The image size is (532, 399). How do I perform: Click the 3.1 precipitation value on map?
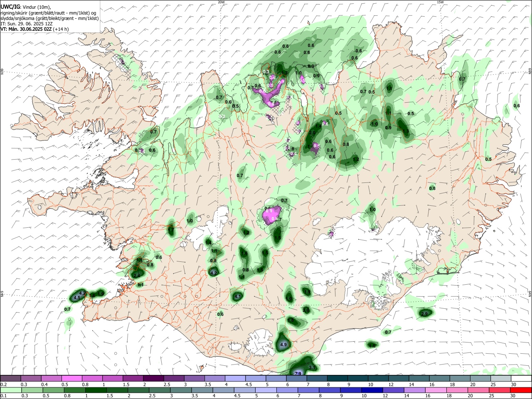coord(313,367)
